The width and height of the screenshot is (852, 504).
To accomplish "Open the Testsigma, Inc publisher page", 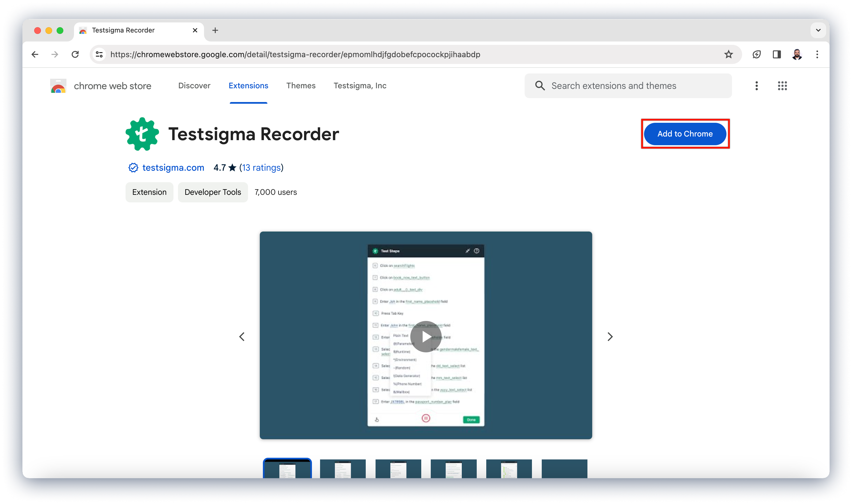I will pyautogui.click(x=360, y=85).
